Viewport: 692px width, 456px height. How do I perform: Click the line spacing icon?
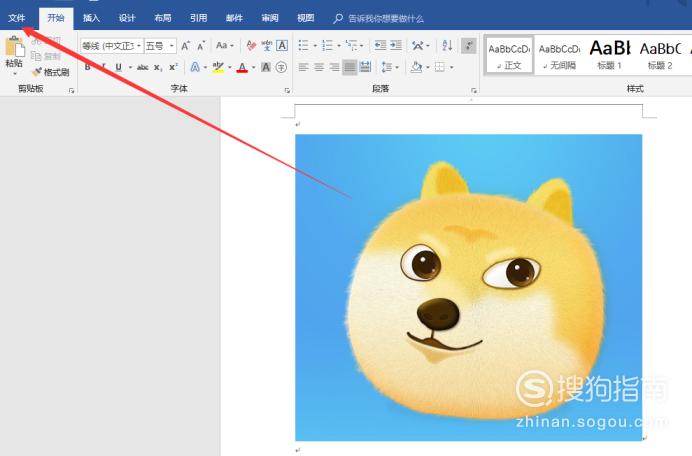click(x=387, y=67)
